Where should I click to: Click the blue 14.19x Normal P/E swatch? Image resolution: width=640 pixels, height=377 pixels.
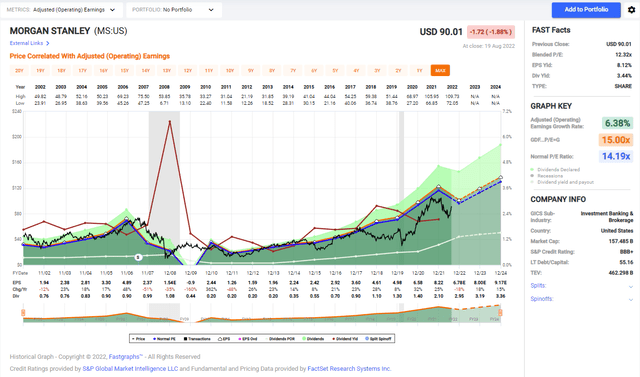(616, 156)
